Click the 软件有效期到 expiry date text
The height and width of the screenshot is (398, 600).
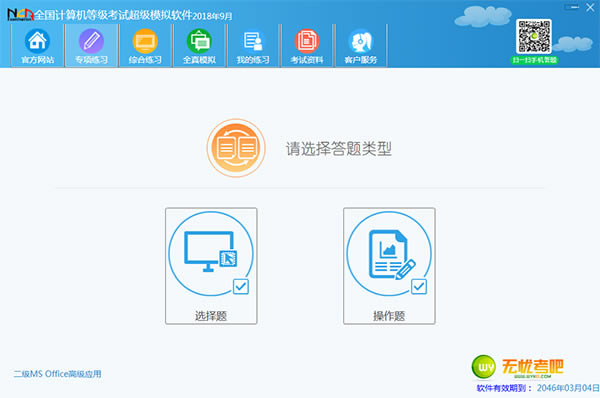pyautogui.click(x=538, y=388)
